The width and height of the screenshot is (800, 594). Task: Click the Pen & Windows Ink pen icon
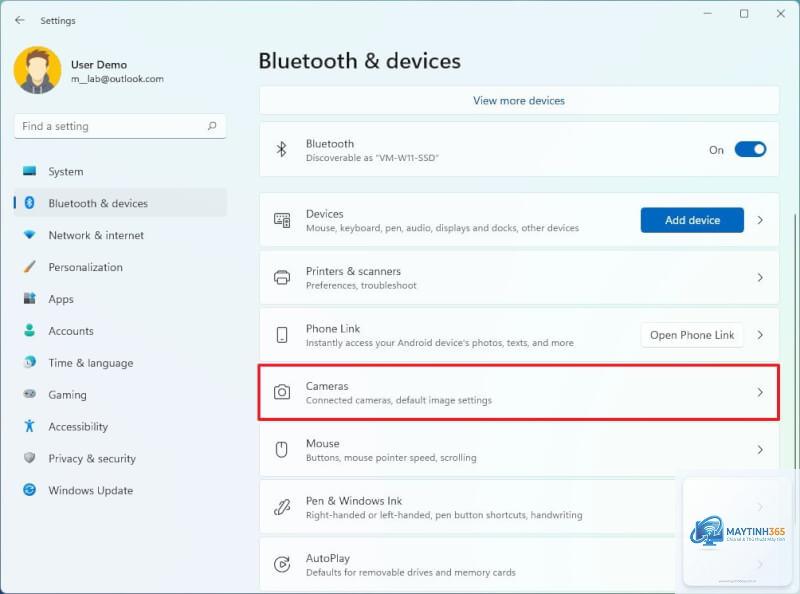pyautogui.click(x=282, y=507)
